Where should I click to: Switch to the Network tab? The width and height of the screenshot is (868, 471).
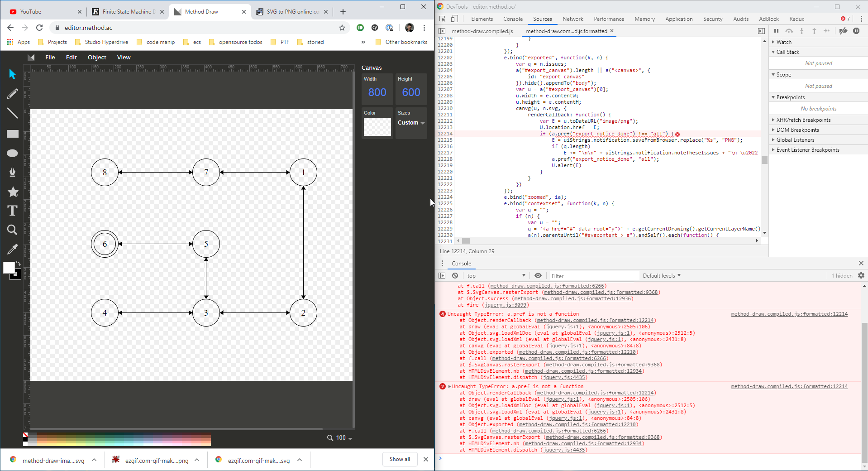click(x=572, y=19)
